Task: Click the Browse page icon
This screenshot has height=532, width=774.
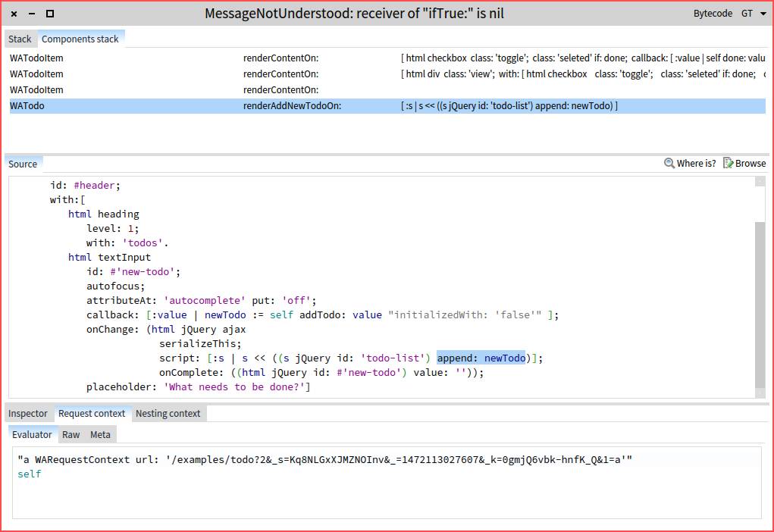Action: pos(728,164)
